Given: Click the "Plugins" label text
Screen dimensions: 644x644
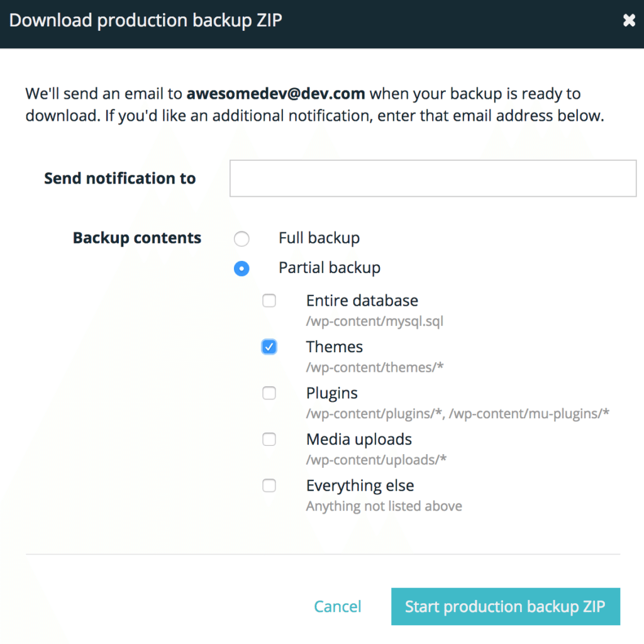Looking at the screenshot, I should click(x=332, y=393).
